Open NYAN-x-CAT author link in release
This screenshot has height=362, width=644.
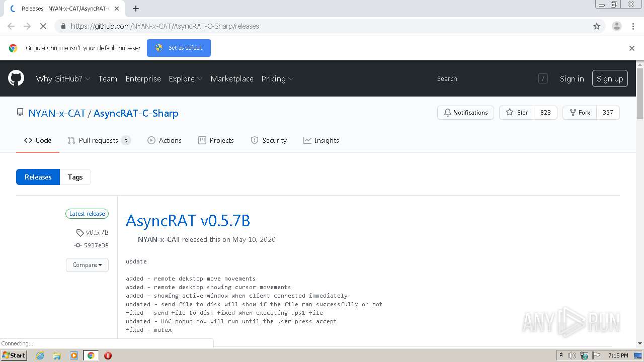tap(159, 239)
